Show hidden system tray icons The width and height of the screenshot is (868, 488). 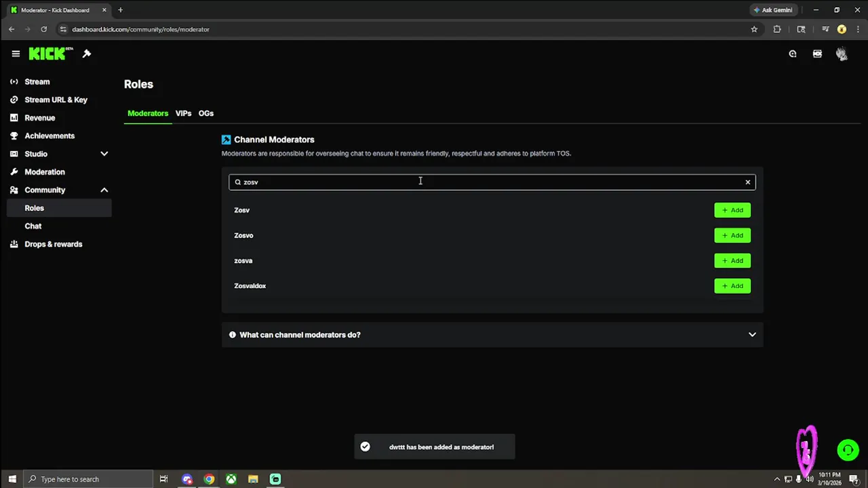pyautogui.click(x=777, y=479)
